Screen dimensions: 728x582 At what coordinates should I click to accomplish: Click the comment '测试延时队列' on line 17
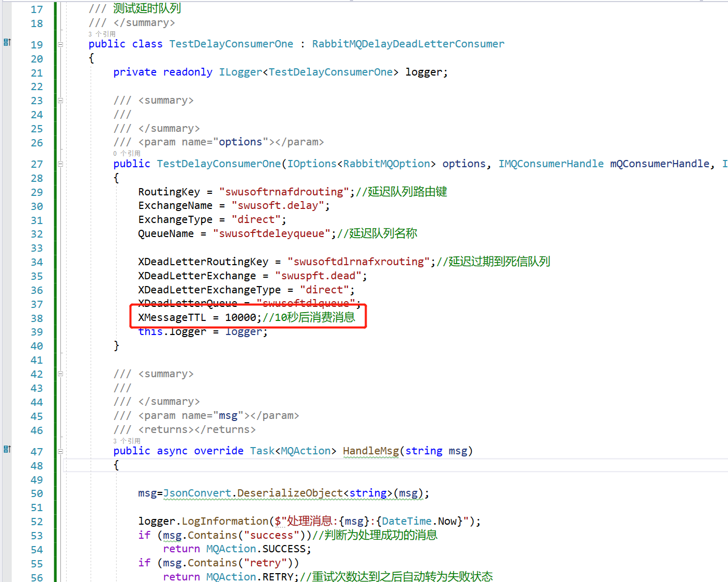pos(147,8)
